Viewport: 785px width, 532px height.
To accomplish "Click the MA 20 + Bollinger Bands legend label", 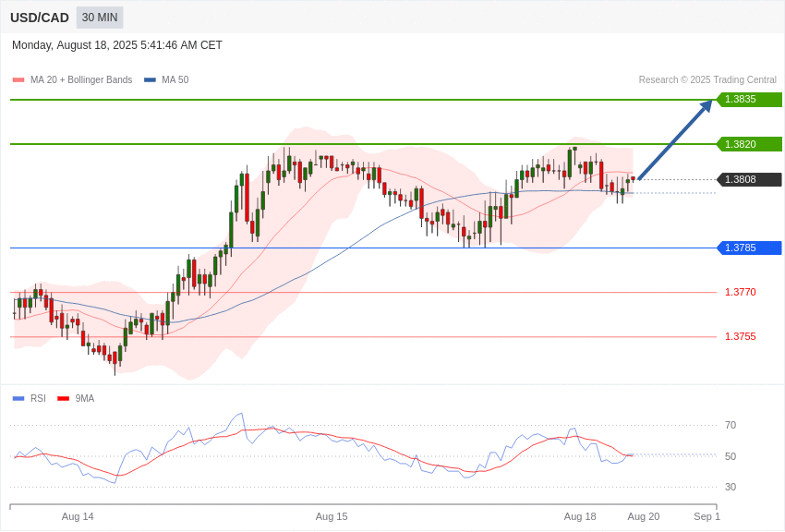I will click(x=81, y=80).
